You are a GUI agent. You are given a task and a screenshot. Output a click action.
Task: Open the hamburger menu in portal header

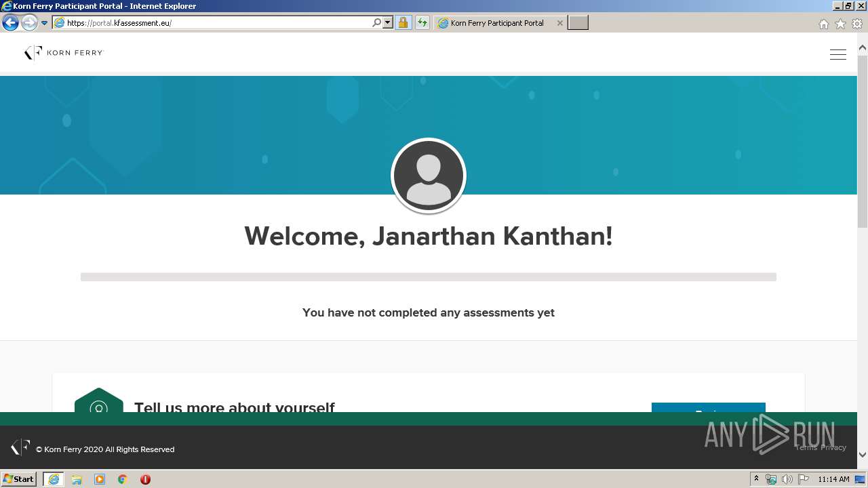coord(837,55)
